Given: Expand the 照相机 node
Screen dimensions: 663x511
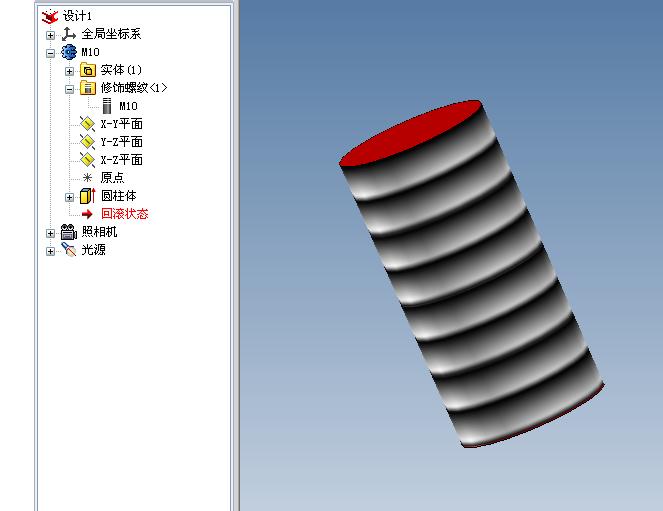Looking at the screenshot, I should click(50, 232).
